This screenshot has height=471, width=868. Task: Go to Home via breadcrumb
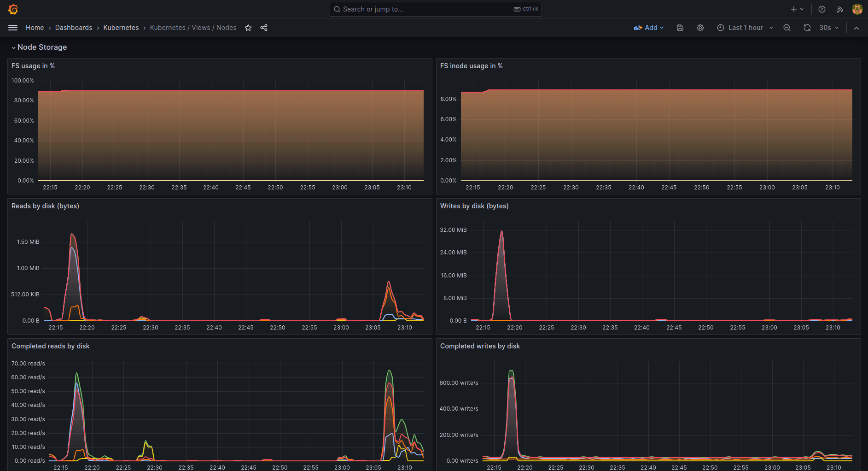35,28
